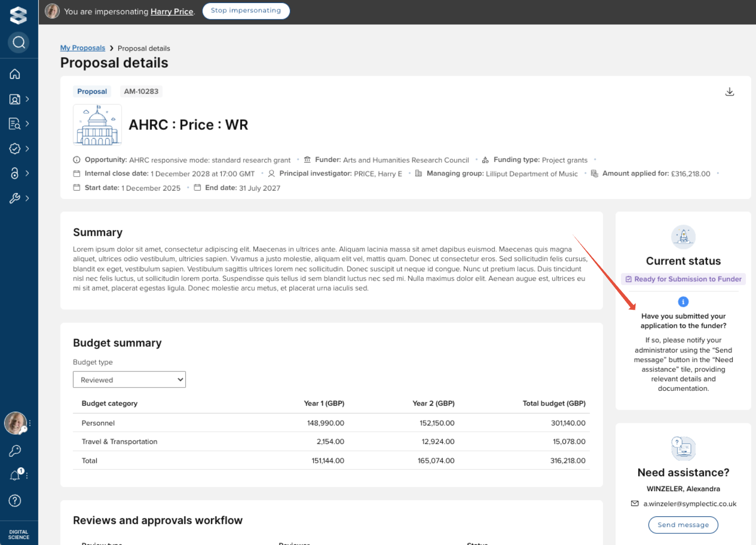
Task: Click the key icon in sidebar
Action: pos(15,451)
